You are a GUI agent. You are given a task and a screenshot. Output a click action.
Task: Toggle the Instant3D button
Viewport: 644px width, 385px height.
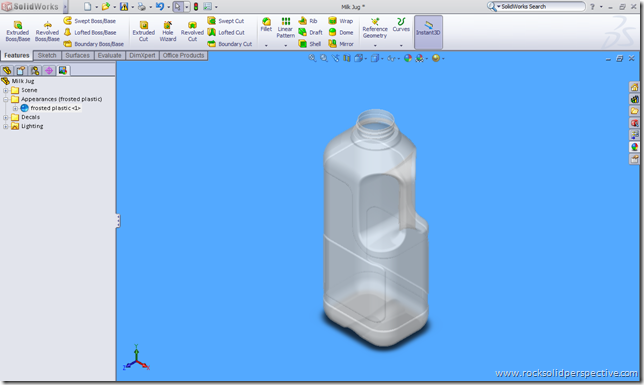click(x=428, y=31)
